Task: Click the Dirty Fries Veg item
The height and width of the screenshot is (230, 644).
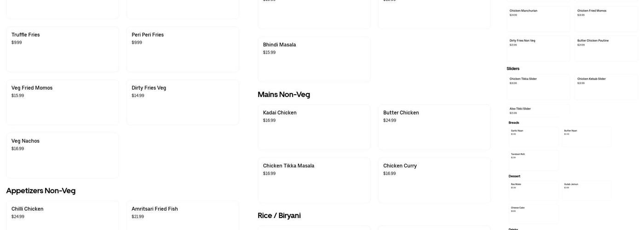Action: point(183,102)
